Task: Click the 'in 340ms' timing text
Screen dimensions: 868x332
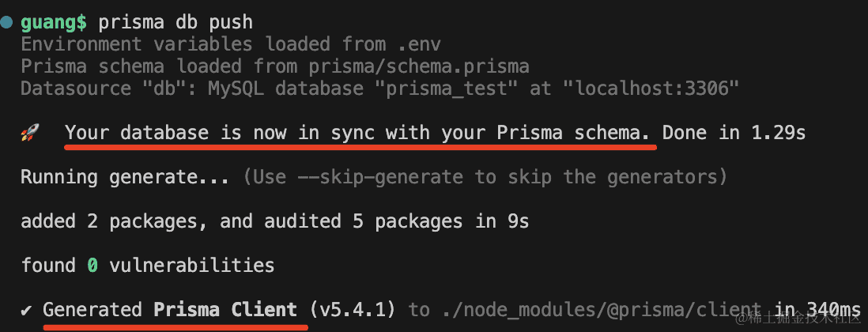Action: 818,310
